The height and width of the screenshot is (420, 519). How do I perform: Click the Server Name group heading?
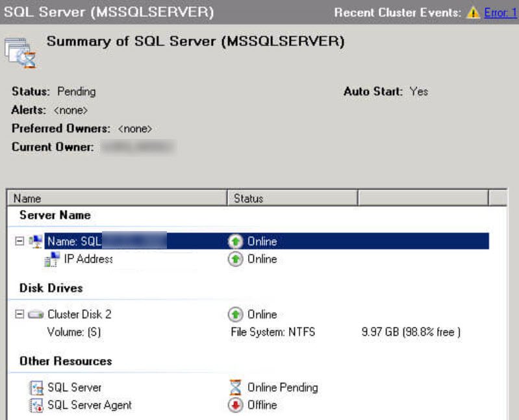tap(55, 216)
